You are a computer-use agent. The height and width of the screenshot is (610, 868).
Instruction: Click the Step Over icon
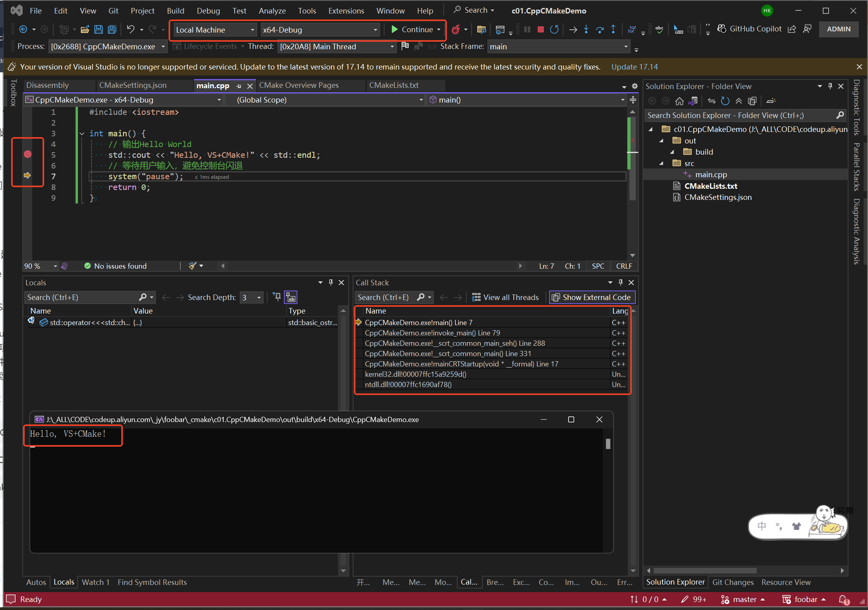(x=600, y=29)
